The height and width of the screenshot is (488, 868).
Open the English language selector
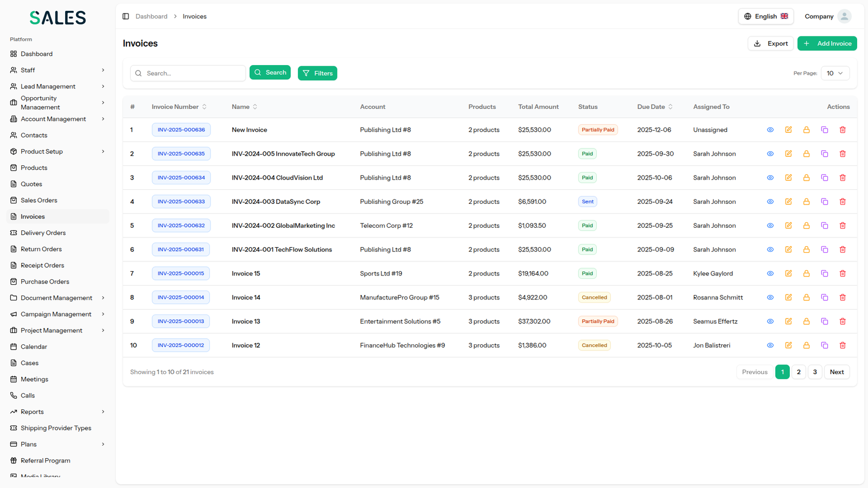tap(765, 16)
